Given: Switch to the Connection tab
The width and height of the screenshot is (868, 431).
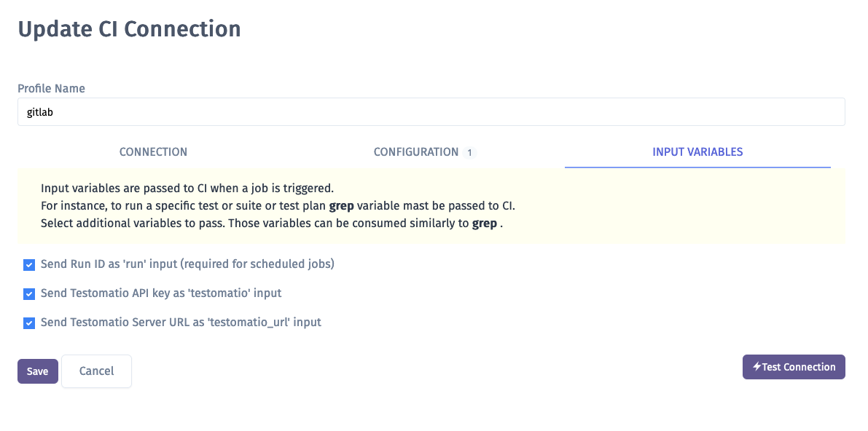Looking at the screenshot, I should point(153,151).
